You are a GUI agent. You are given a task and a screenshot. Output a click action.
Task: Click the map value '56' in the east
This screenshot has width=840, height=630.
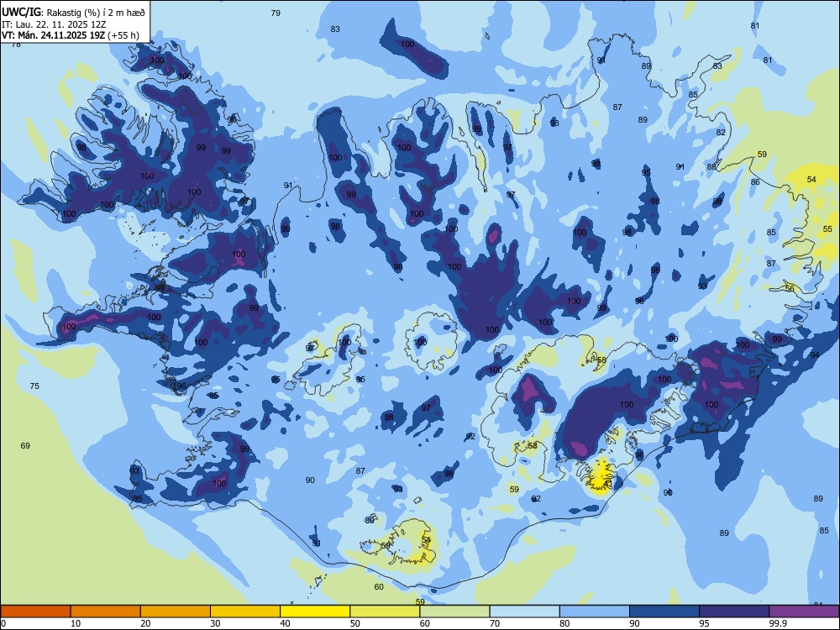pyautogui.click(x=790, y=288)
